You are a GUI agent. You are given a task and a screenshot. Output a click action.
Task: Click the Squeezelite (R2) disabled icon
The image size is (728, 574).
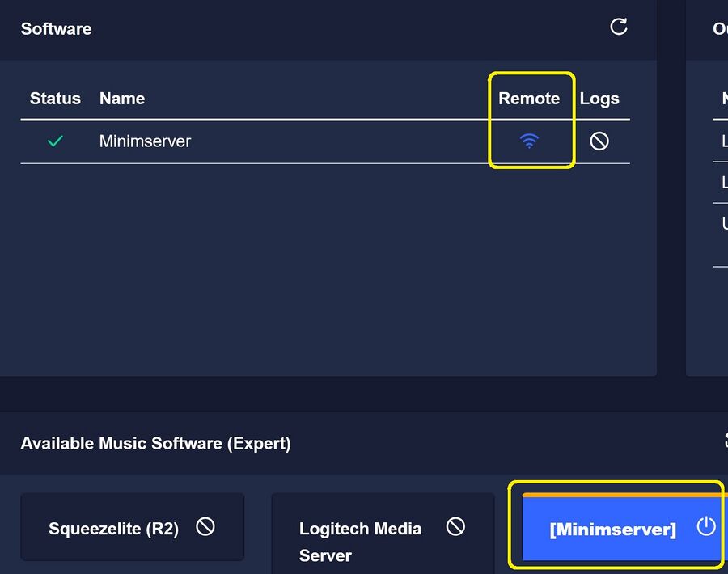[x=205, y=527]
